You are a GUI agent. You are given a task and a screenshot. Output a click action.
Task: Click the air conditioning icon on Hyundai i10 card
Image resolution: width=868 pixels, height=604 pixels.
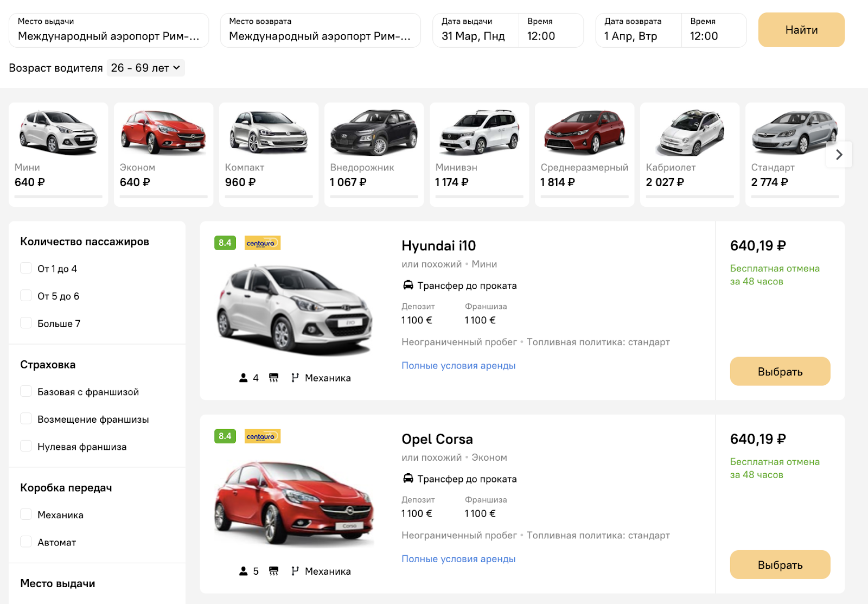(x=274, y=378)
